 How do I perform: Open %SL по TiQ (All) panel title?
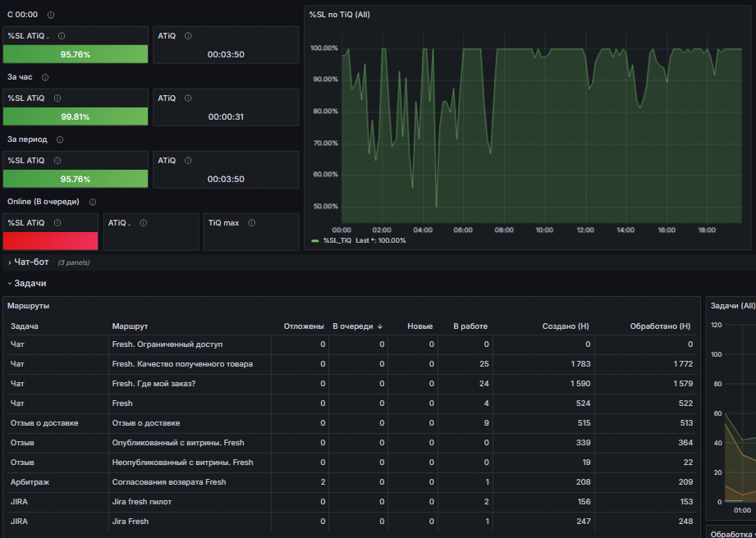(340, 15)
